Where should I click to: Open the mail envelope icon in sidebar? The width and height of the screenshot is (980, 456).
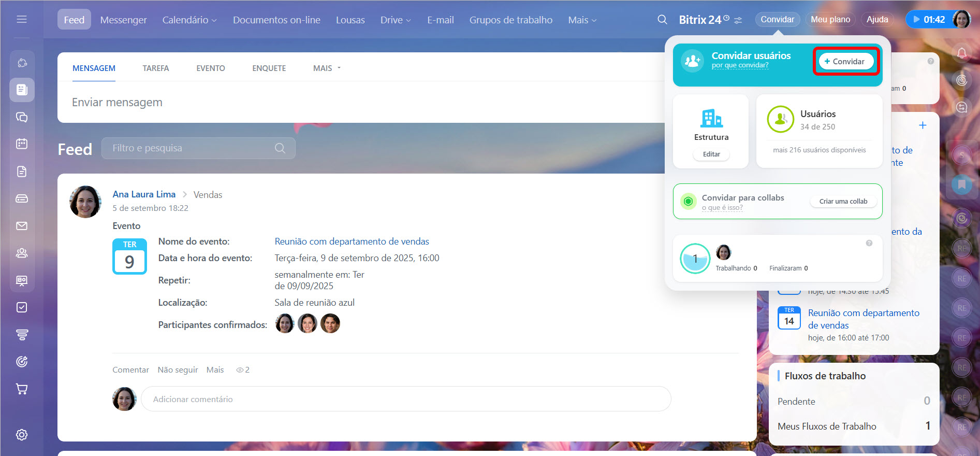click(x=22, y=226)
